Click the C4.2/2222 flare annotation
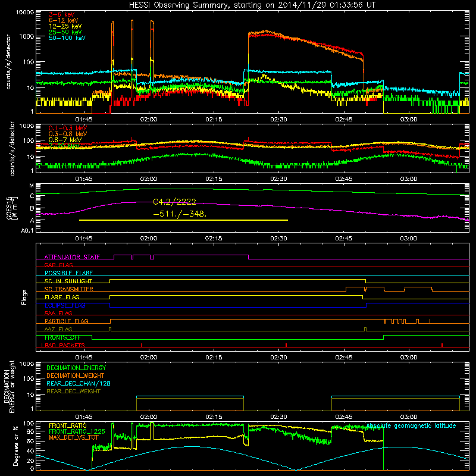This screenshot has width=476, height=476. pos(174,202)
